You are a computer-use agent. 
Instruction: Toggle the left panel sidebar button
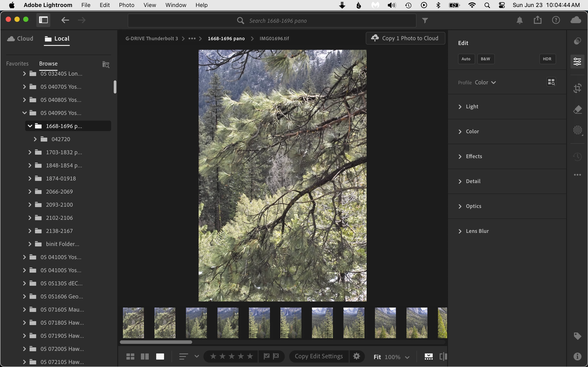tap(44, 20)
